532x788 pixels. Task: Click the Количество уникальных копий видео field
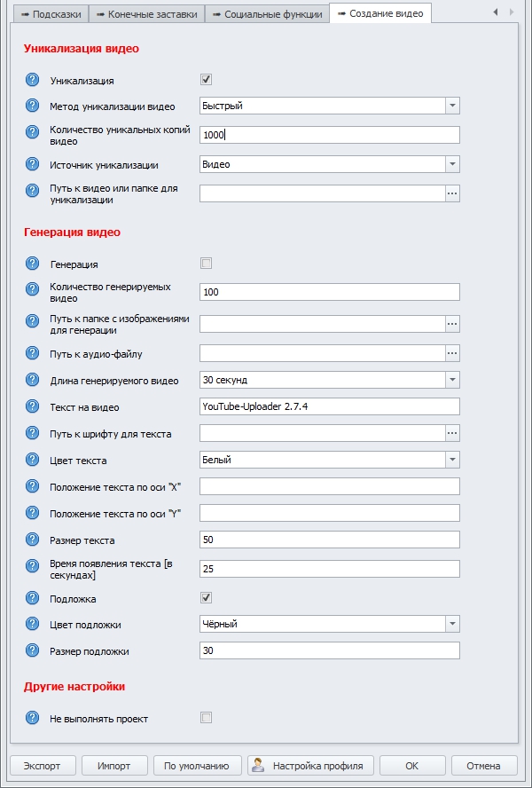tap(328, 133)
